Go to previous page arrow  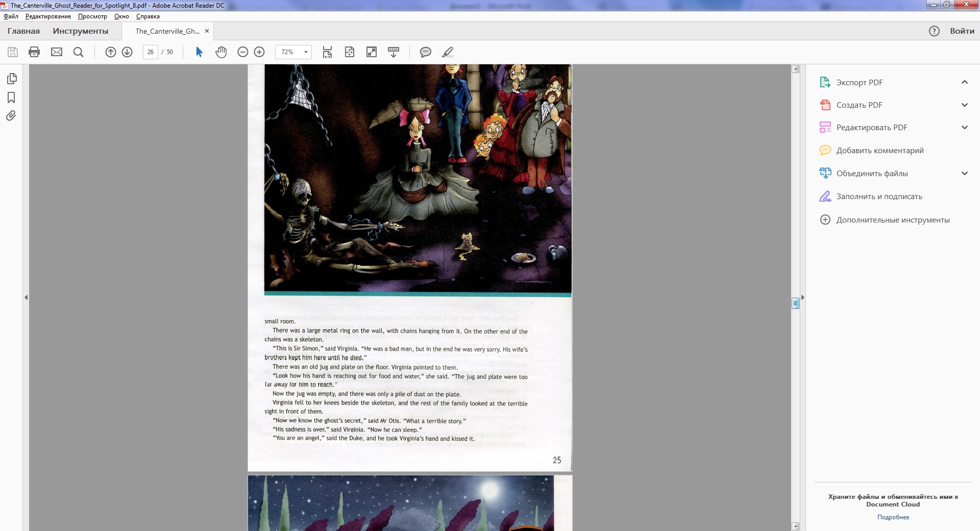[x=111, y=52]
